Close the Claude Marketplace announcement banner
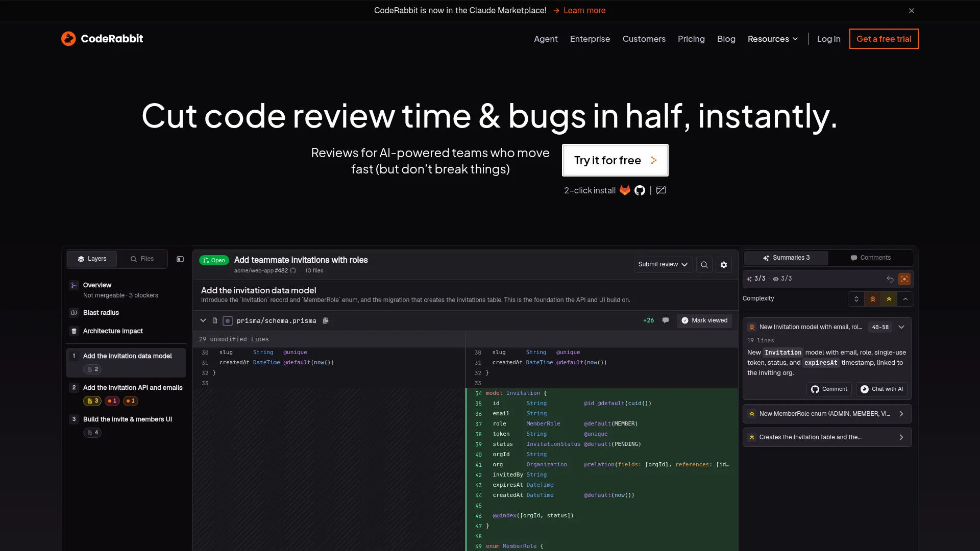980x551 pixels. tap(912, 11)
